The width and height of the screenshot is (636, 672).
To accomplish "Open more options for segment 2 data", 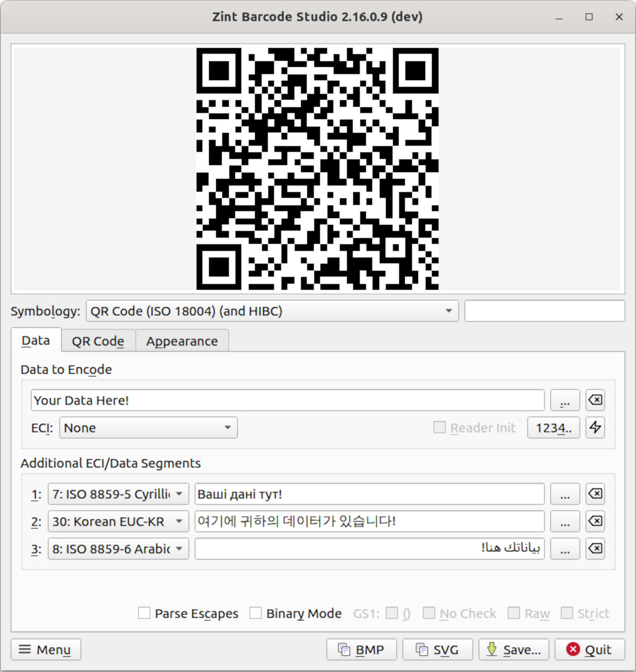I will [565, 521].
